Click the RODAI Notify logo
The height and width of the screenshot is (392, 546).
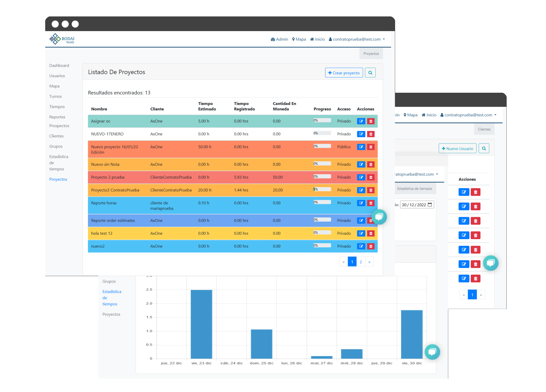coord(62,39)
